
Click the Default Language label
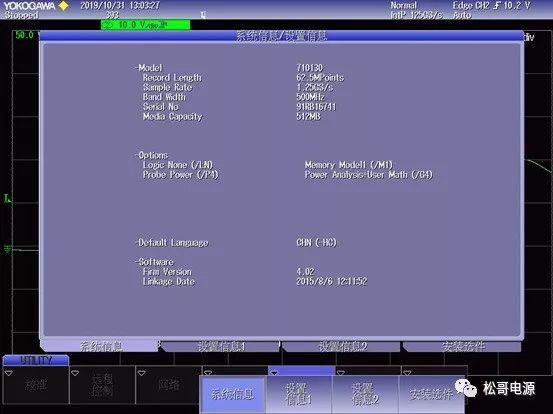(173, 243)
